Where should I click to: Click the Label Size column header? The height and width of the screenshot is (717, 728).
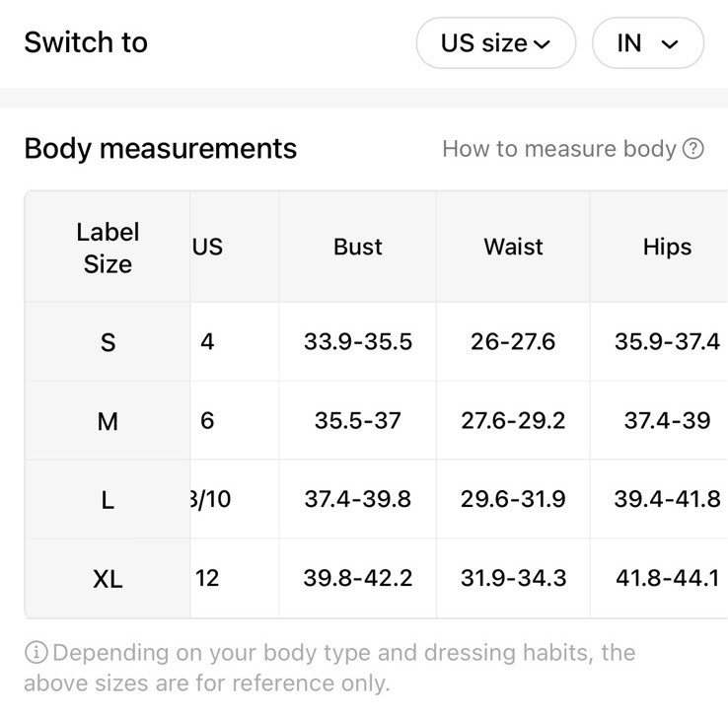(x=108, y=248)
